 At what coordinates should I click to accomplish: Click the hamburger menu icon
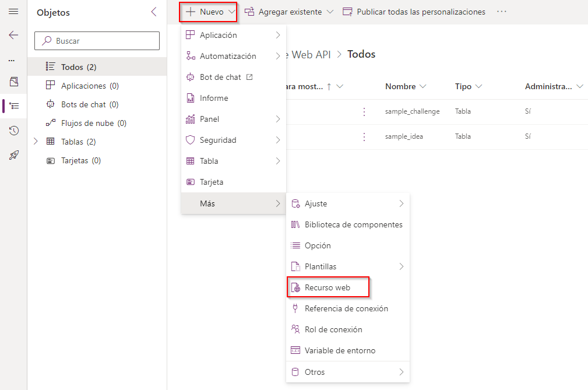pyautogui.click(x=13, y=12)
